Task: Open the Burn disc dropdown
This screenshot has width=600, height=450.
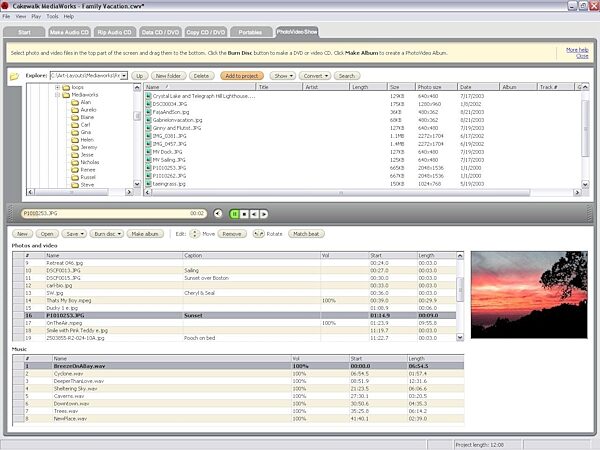Action: [107, 234]
